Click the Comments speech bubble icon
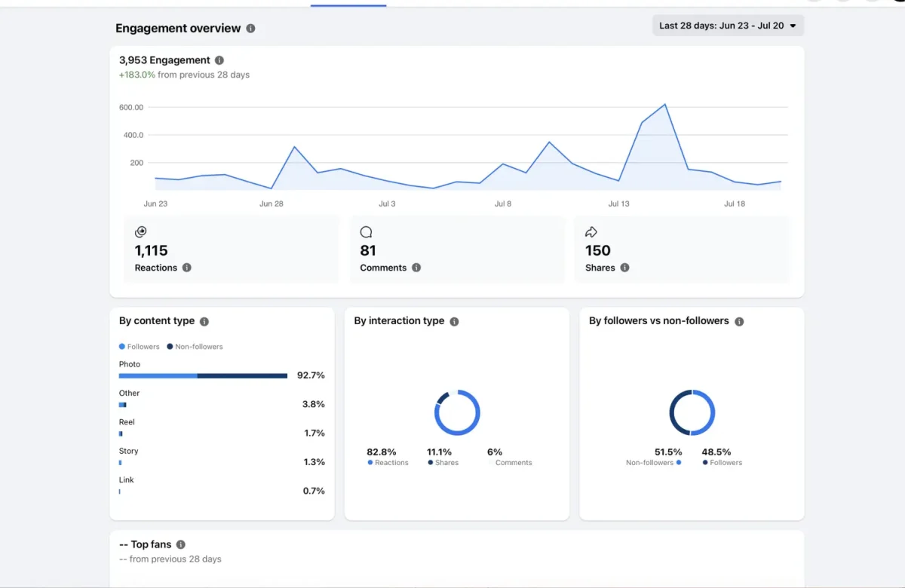This screenshot has width=905, height=588. point(367,232)
